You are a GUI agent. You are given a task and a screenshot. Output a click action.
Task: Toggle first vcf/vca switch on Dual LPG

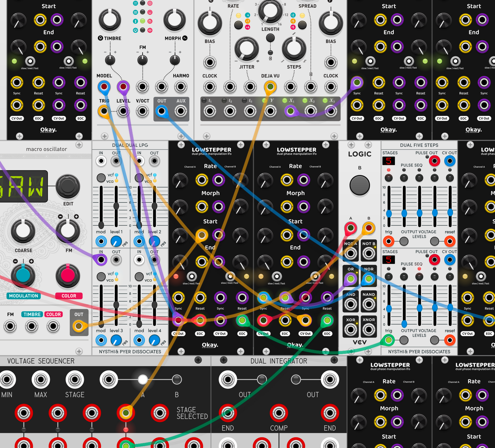(x=101, y=178)
